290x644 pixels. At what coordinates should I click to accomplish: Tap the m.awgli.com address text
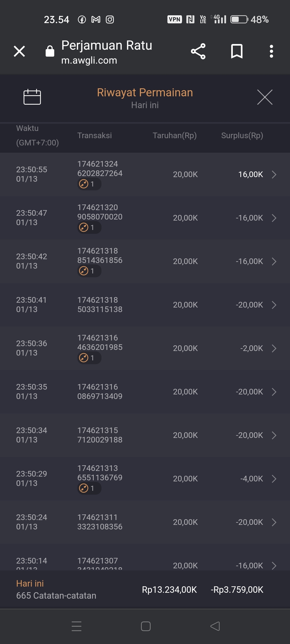[x=89, y=61]
